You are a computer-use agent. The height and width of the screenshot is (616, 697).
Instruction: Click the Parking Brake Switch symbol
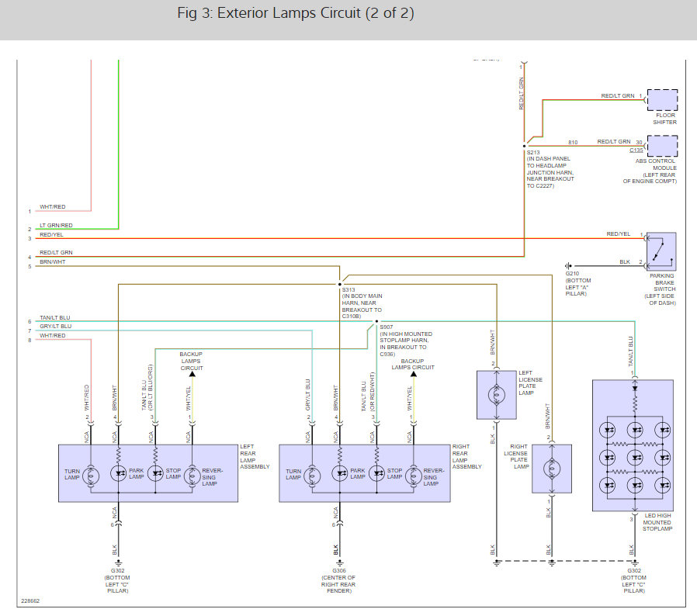pyautogui.click(x=661, y=251)
